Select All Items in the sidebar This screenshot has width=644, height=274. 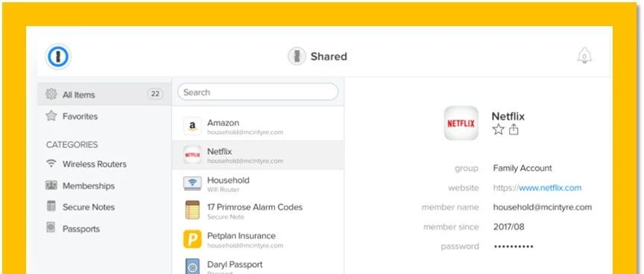point(104,95)
